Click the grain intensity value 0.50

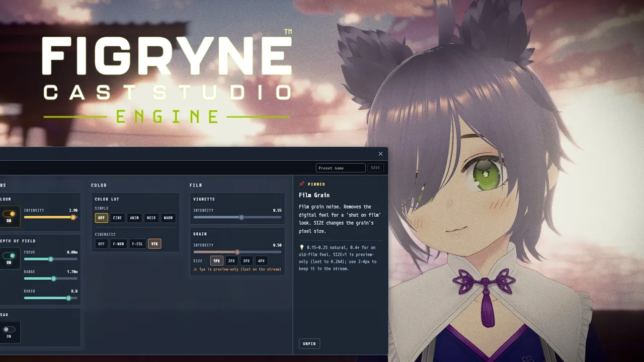[x=277, y=245]
